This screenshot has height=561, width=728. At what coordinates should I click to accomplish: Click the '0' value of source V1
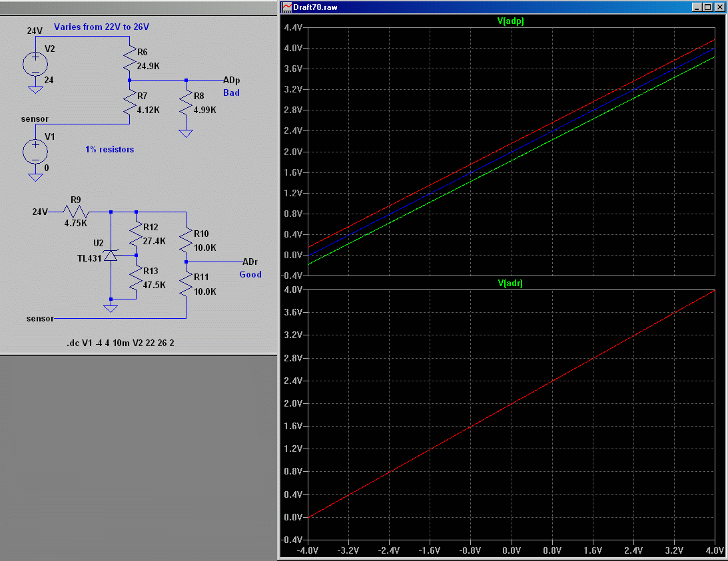click(47, 168)
